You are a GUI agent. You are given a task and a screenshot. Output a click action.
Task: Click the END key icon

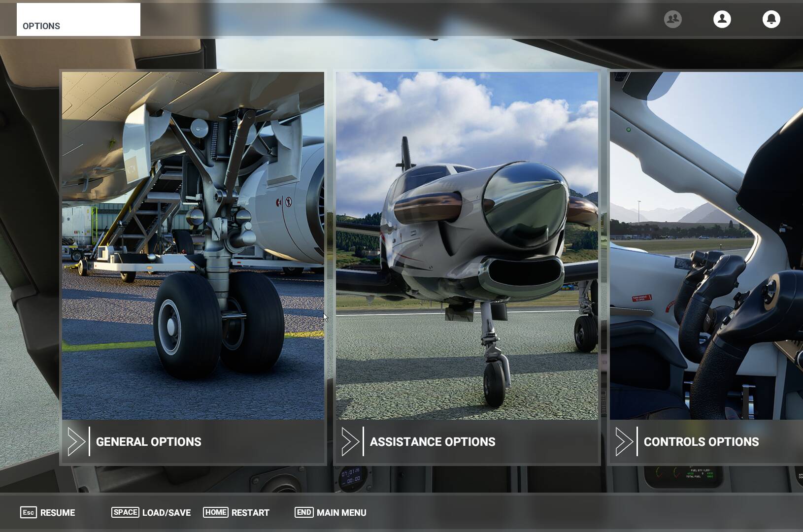[x=304, y=512]
